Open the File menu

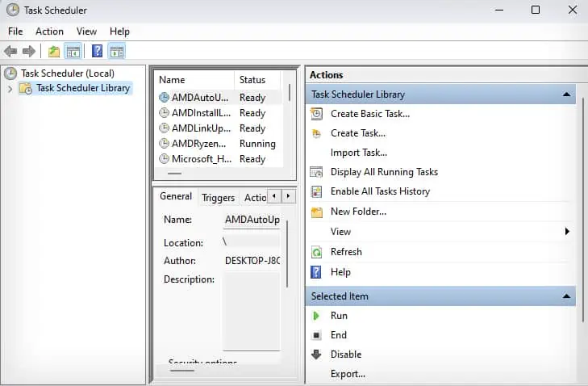[x=15, y=31]
